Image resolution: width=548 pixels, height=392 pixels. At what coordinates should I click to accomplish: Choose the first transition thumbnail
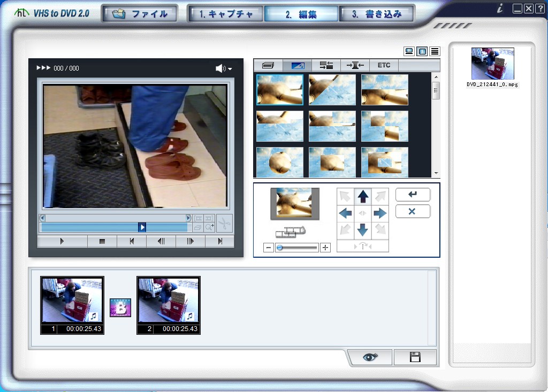[x=279, y=90]
